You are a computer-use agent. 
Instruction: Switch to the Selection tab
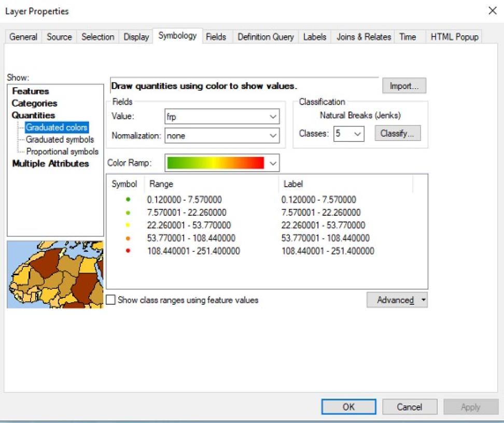click(97, 37)
